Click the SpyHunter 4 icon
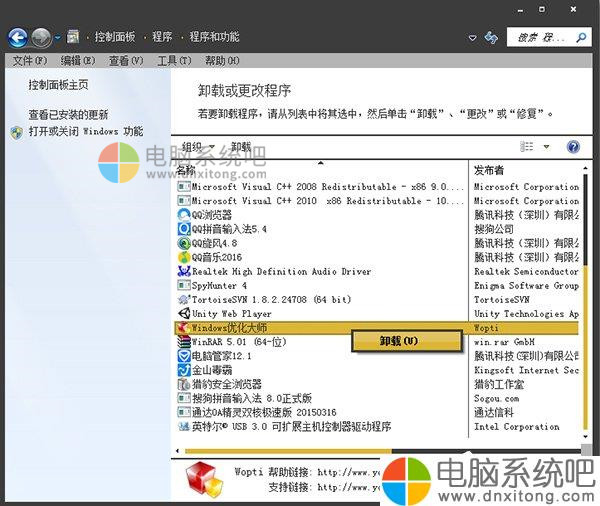The height and width of the screenshot is (506, 600). (x=184, y=286)
